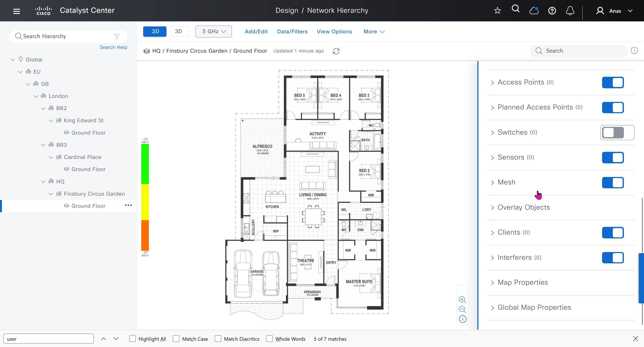This screenshot has height=347, width=644.
Task: Open the global search magnifier icon
Action: (x=515, y=9)
